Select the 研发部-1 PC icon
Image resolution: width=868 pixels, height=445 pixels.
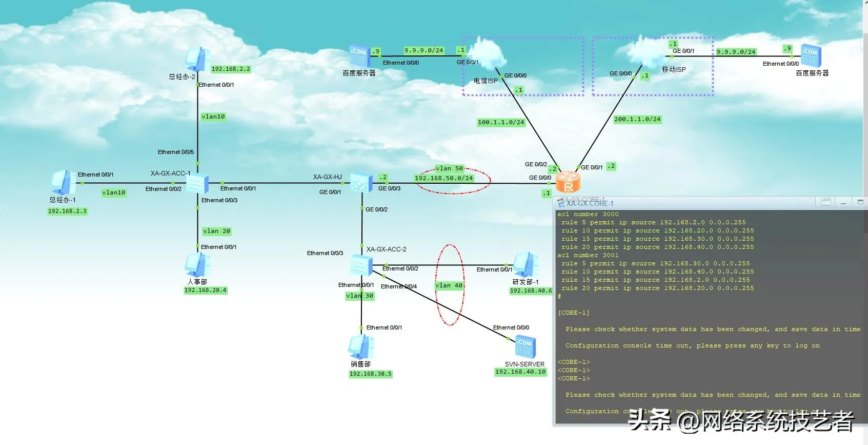(525, 265)
